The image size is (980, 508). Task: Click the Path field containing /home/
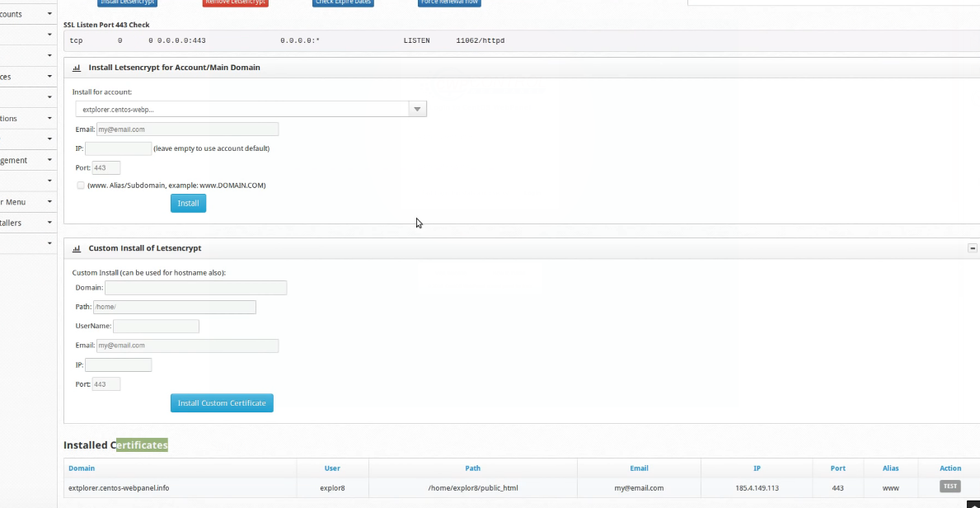pos(174,306)
